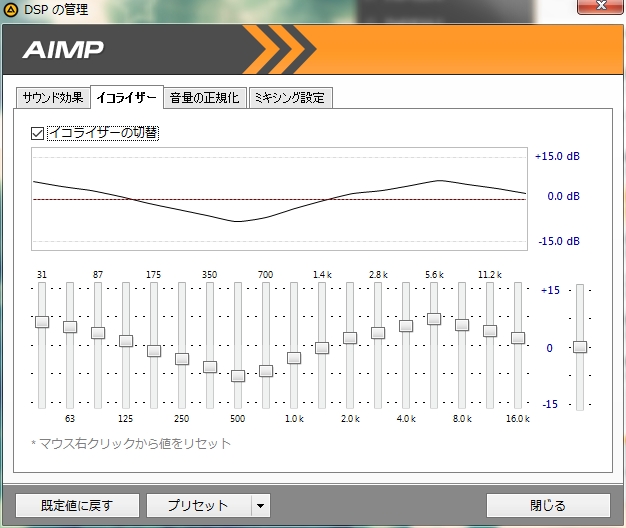Click the プリセット button
This screenshot has height=528, width=626.
pos(199,506)
